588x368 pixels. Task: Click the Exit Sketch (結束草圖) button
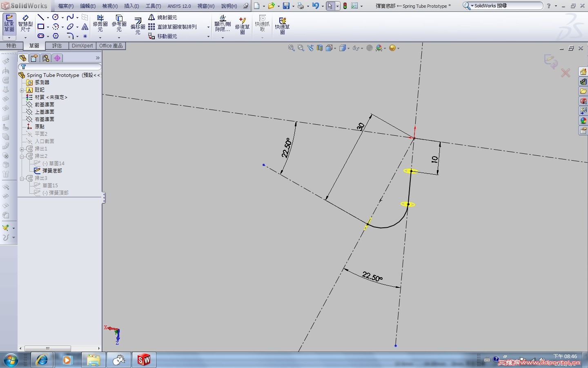9,23
